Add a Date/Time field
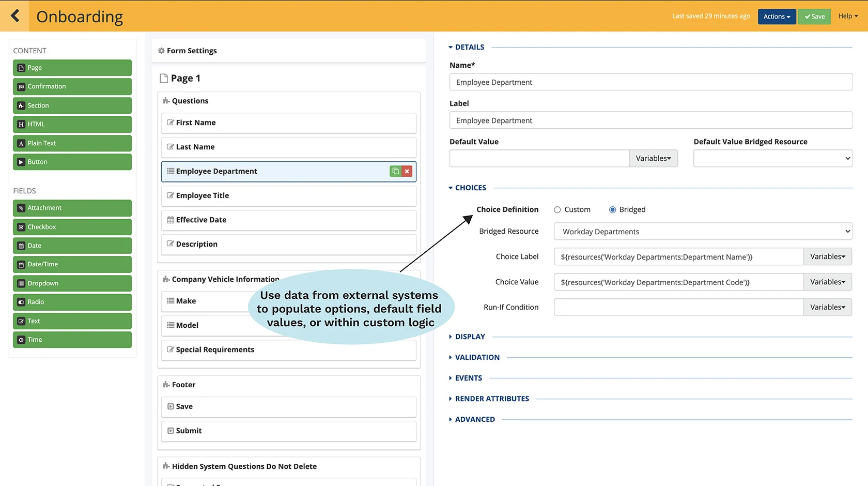The height and width of the screenshot is (486, 868). pyautogui.click(x=72, y=264)
